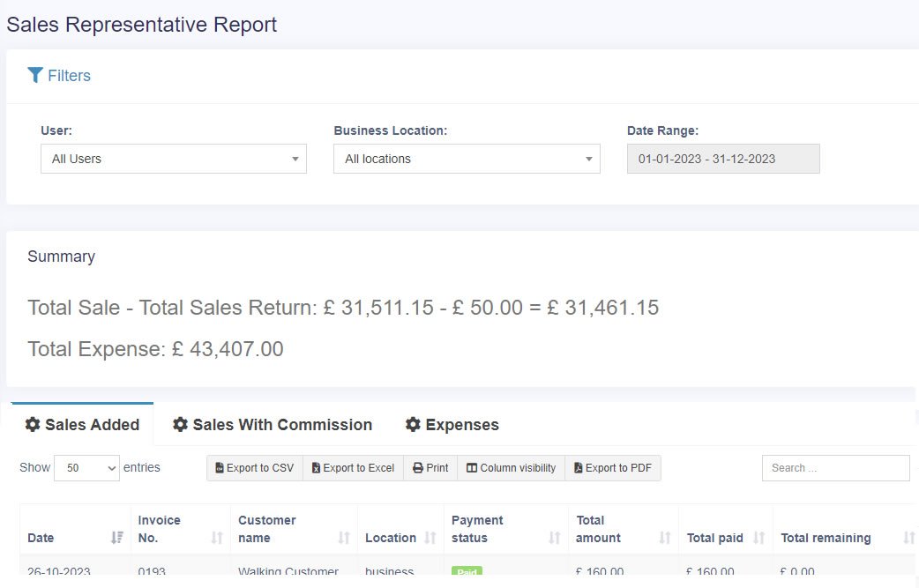Click the gear icon on Expenses tab
919x588 pixels.
pyautogui.click(x=412, y=424)
